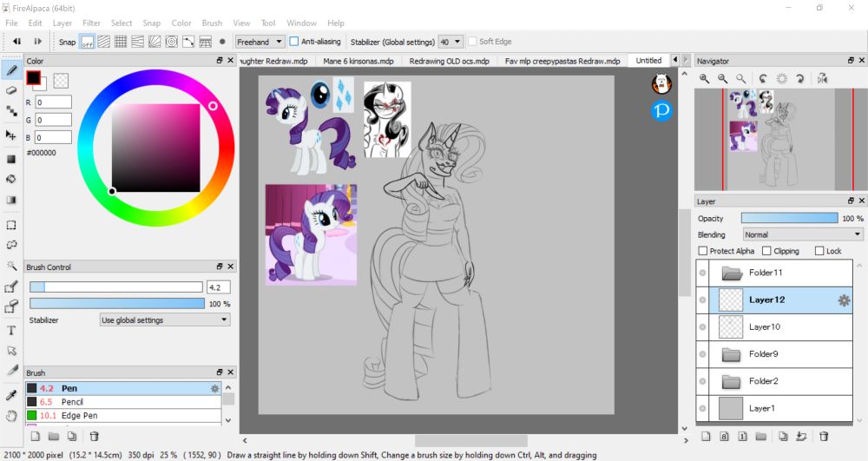Open Brush Control Stabilizer dropdown
868x461 pixels.
pyautogui.click(x=165, y=319)
